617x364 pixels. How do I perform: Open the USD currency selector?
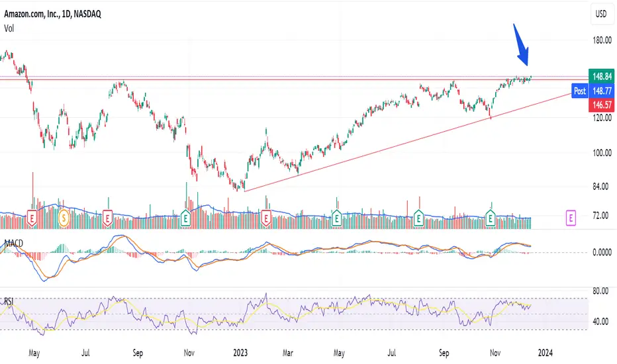(x=601, y=14)
